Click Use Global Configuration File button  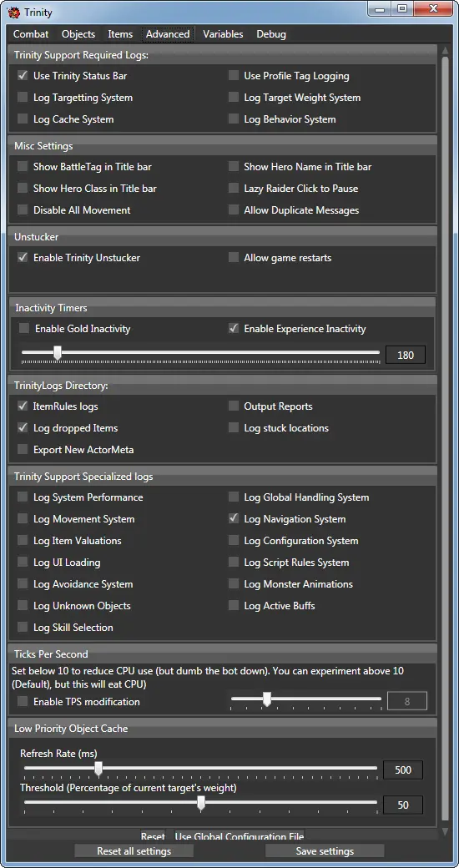pyautogui.click(x=239, y=836)
